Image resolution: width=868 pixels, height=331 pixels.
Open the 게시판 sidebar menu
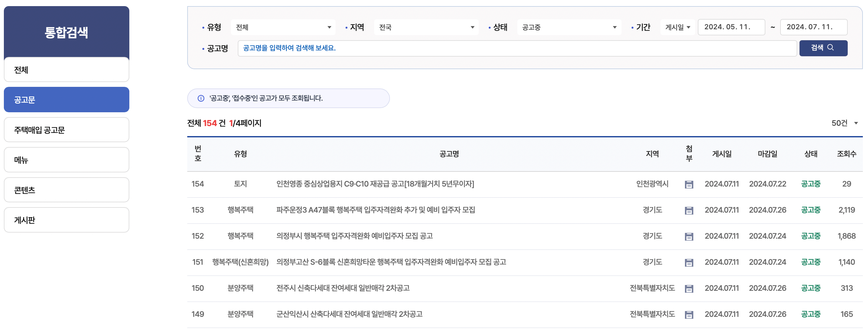point(66,219)
